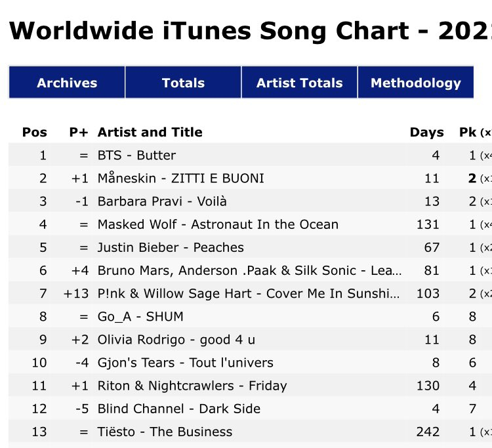Open the Totals tab

[x=183, y=83]
